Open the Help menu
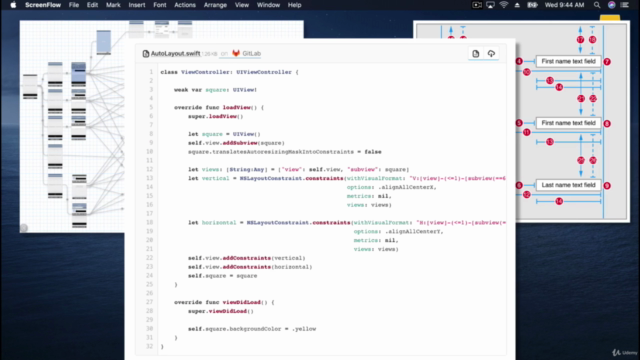This screenshot has width=640, height=360. pyautogui.click(x=294, y=5)
